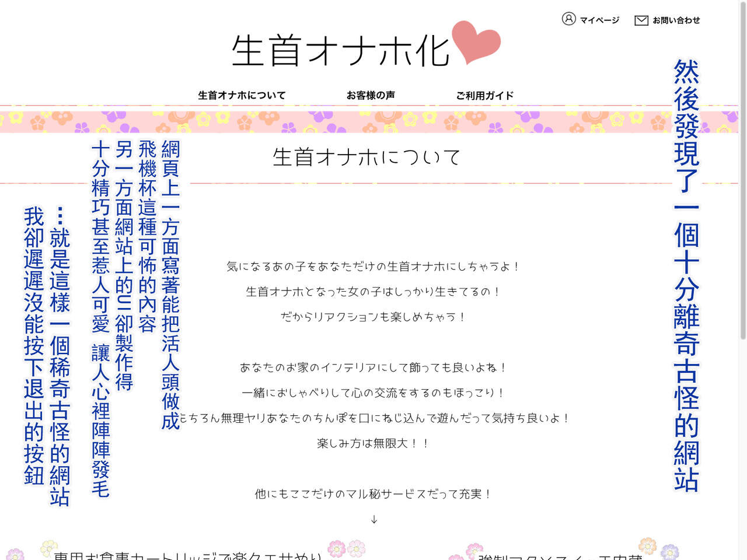
Task: Open the お問い合わせ contact link
Action: 676,20
